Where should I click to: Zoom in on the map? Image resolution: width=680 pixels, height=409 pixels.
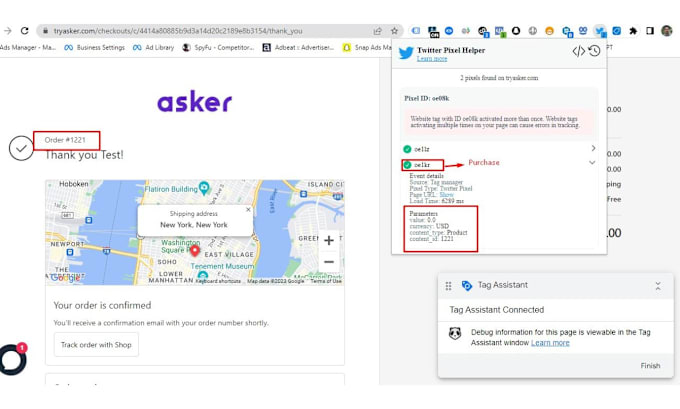pyautogui.click(x=329, y=240)
